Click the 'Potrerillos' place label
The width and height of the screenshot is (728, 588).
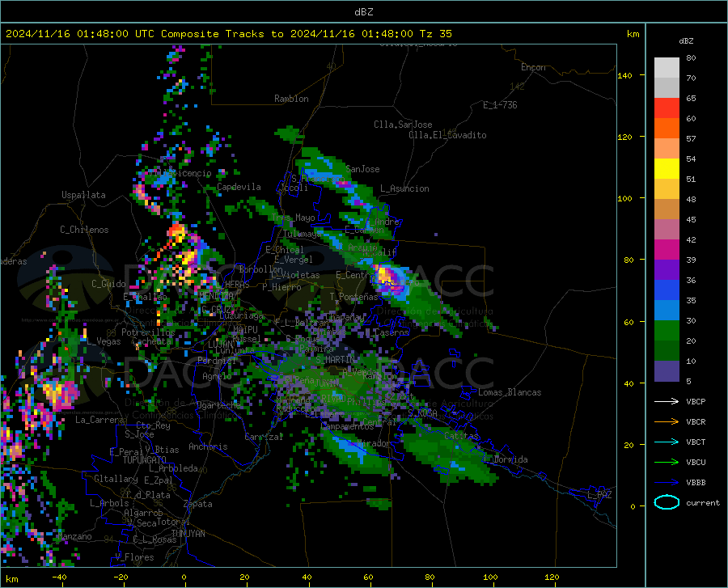(148, 332)
